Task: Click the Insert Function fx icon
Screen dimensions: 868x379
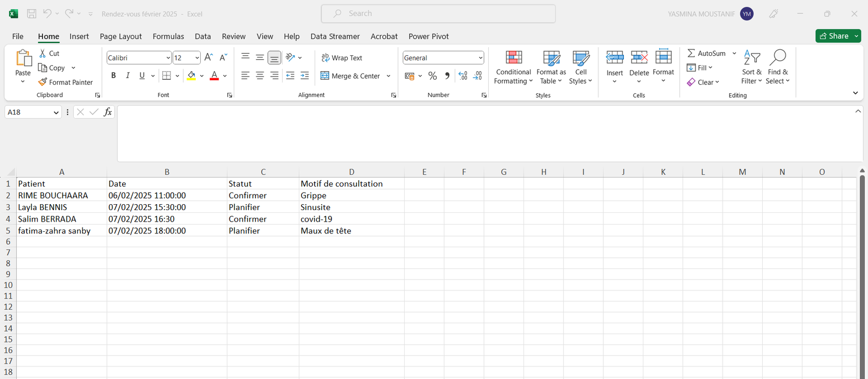Action: pyautogui.click(x=108, y=112)
